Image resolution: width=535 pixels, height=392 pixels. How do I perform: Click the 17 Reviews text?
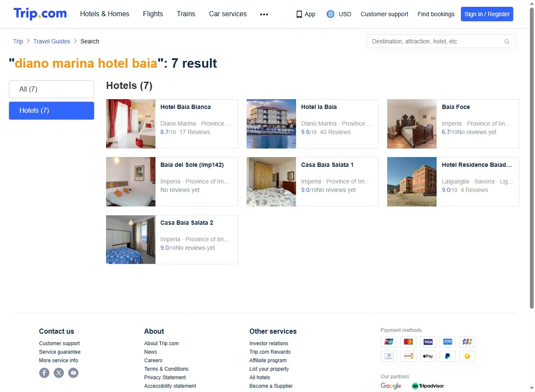(195, 132)
